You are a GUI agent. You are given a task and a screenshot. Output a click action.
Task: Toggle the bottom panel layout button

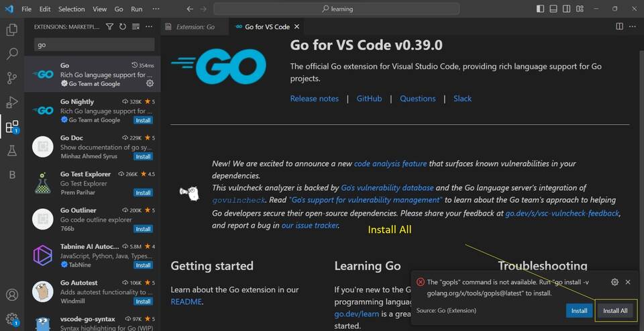pyautogui.click(x=568, y=9)
